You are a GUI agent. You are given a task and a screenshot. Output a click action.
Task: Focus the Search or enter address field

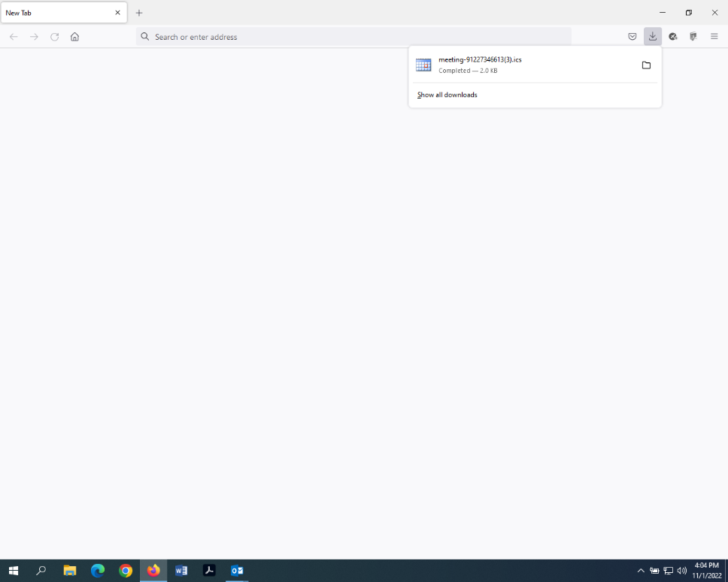coord(353,37)
